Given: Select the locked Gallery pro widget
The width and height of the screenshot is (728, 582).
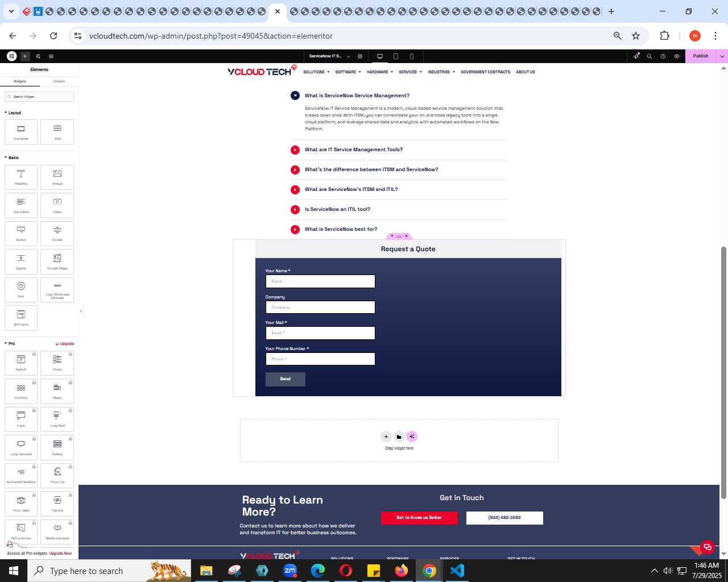Looking at the screenshot, I should [x=57, y=447].
